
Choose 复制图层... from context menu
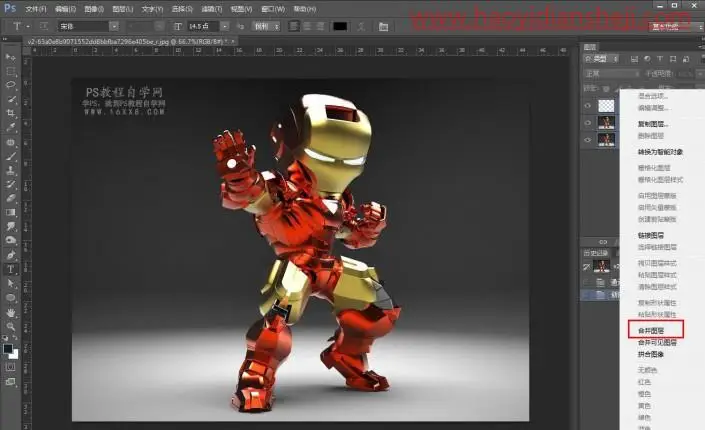(652, 124)
